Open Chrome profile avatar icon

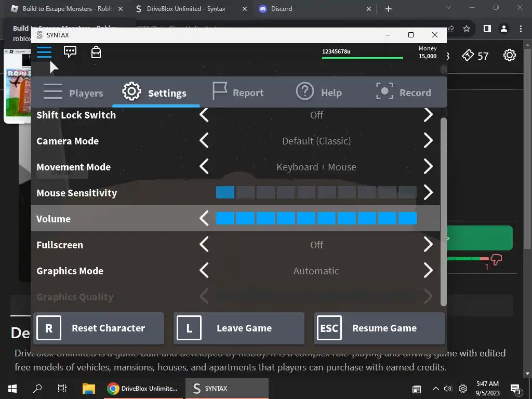(504, 29)
